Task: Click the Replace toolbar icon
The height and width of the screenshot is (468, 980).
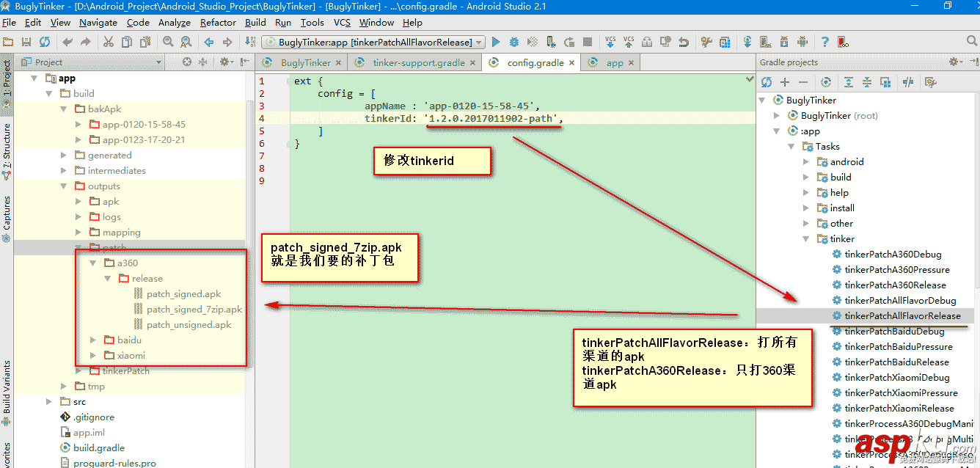Action: (186, 43)
